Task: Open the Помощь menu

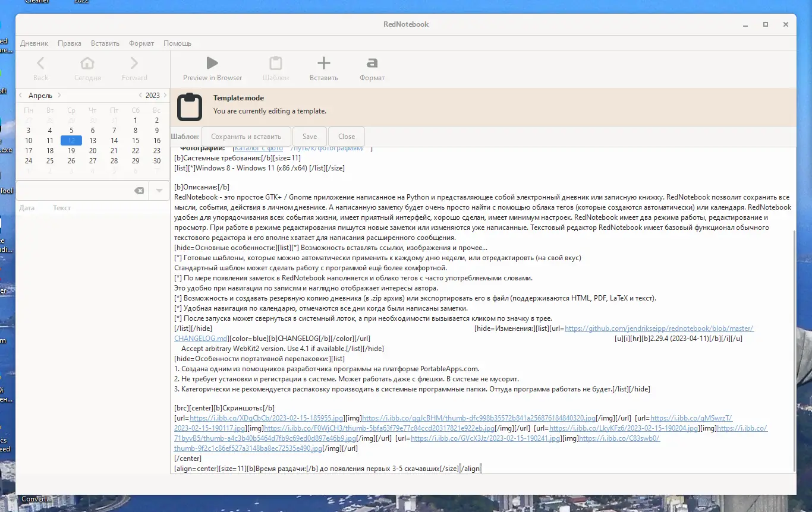Action: pyautogui.click(x=177, y=43)
